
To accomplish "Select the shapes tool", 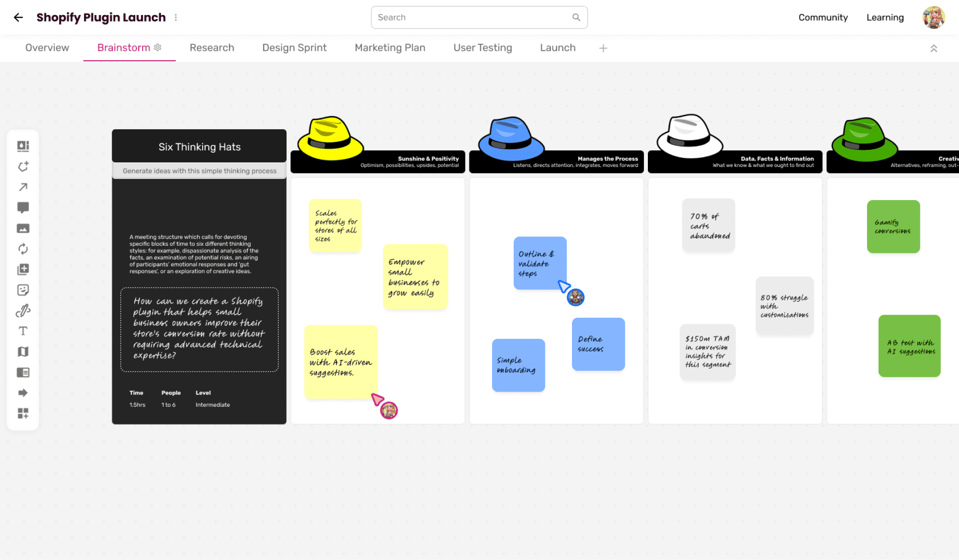I will point(23,166).
